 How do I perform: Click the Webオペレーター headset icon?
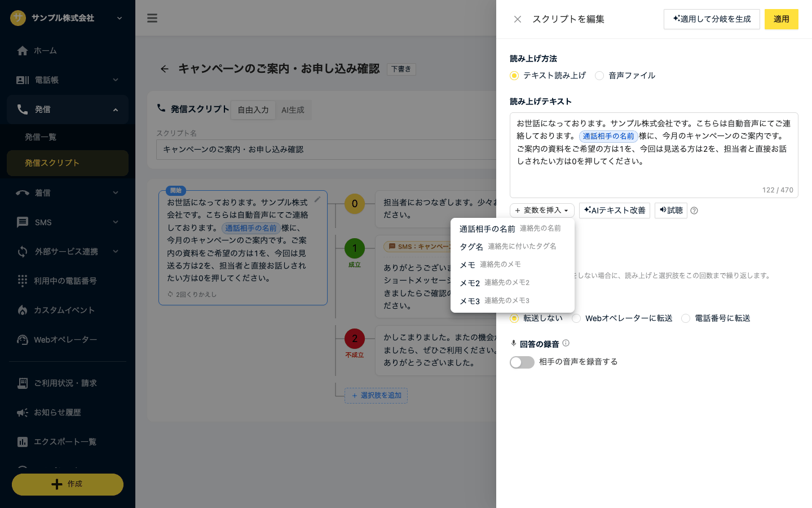click(23, 340)
